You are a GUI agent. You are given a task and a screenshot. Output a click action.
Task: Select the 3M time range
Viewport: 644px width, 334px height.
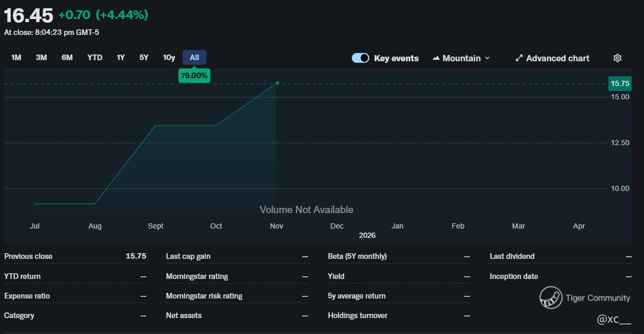42,58
